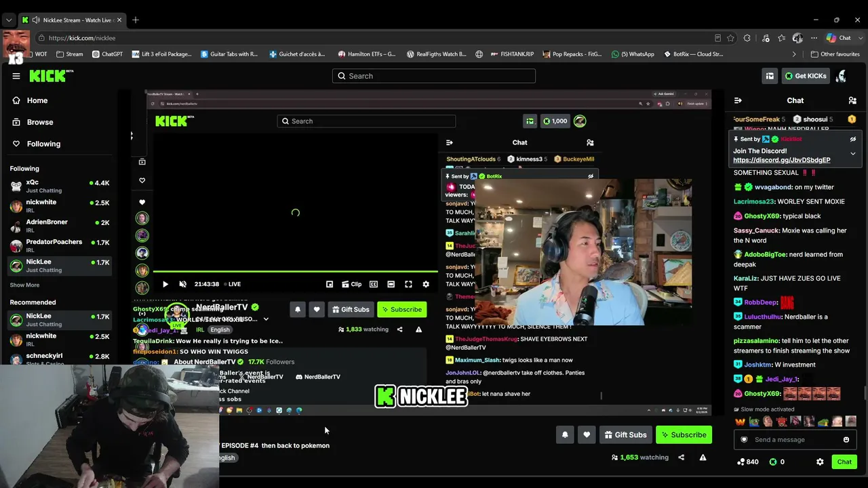Viewport: 868px width, 488px height.
Task: Hide the pinned Discord chat message
Action: [853, 139]
